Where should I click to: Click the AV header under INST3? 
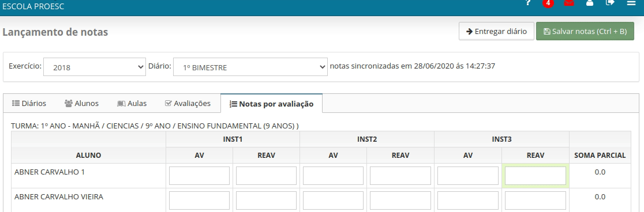pos(468,156)
